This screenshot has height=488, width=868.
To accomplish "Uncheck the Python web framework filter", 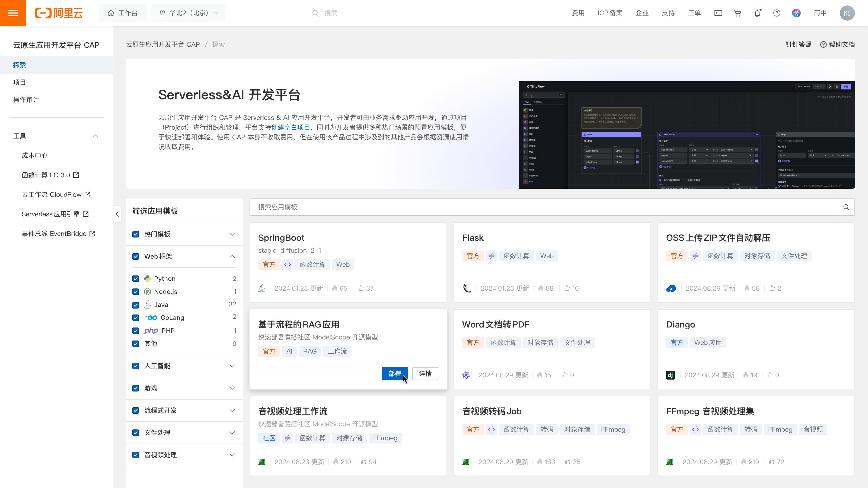I will tap(135, 278).
